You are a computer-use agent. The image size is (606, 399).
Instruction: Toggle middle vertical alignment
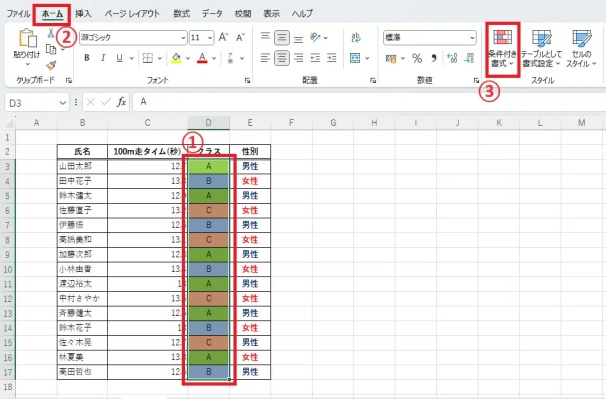pos(282,38)
